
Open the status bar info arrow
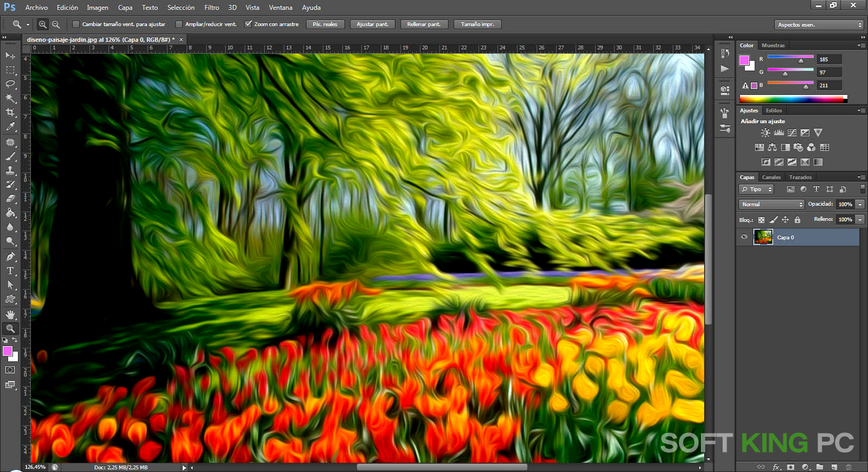184,468
